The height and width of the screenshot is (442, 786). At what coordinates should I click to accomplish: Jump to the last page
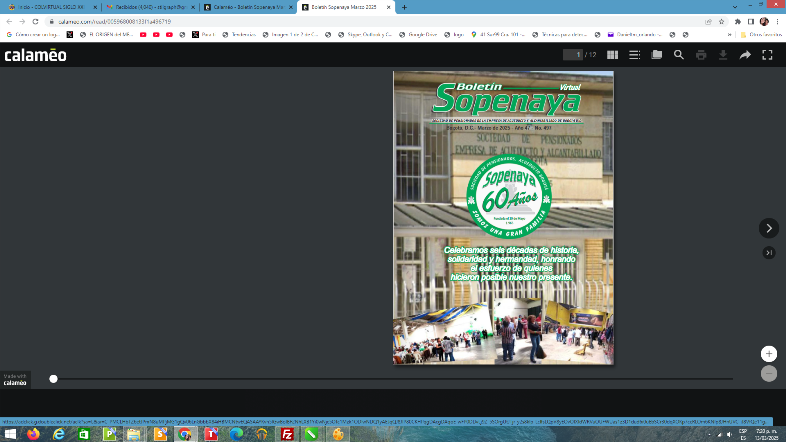pyautogui.click(x=768, y=253)
